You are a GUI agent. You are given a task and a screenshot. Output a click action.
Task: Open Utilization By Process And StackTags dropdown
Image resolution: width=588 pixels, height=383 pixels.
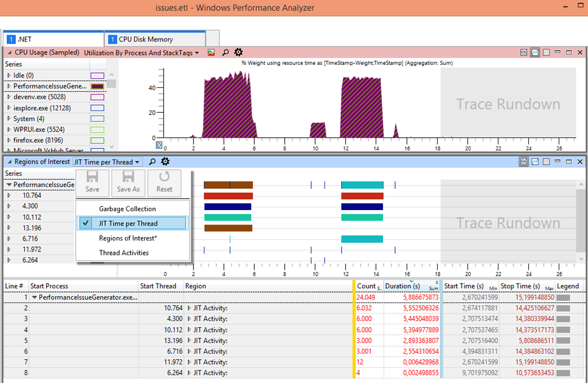click(x=141, y=53)
